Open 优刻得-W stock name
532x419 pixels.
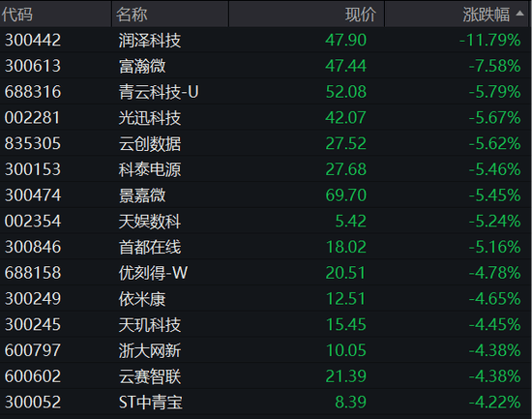(153, 273)
